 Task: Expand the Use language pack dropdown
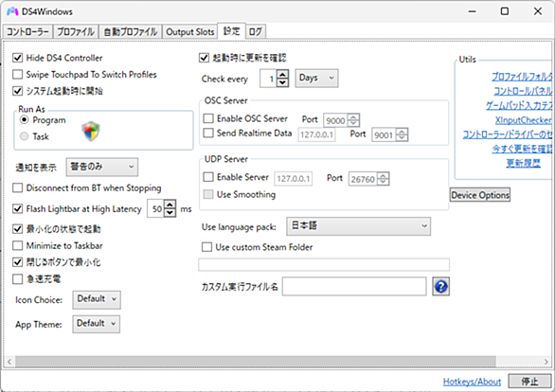pyautogui.click(x=358, y=226)
